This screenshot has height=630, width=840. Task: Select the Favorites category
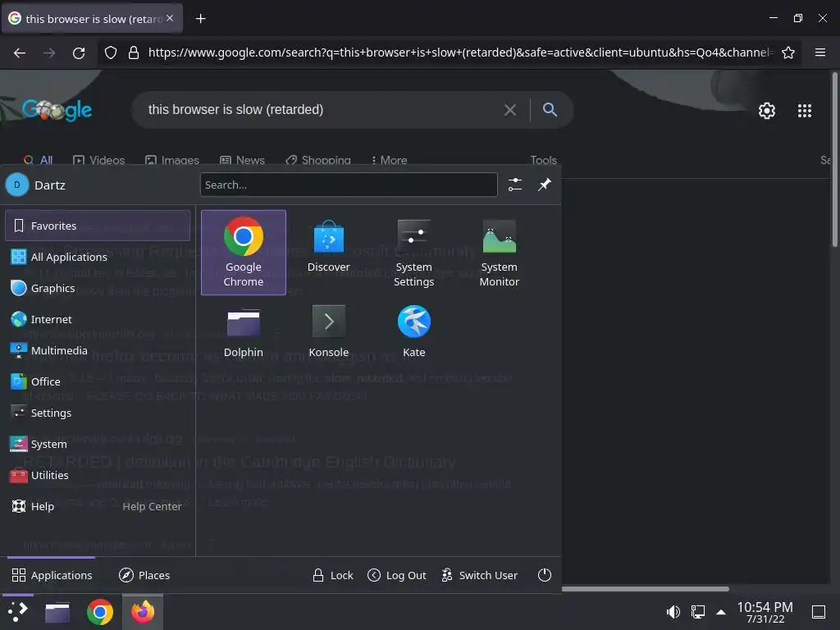(x=98, y=226)
